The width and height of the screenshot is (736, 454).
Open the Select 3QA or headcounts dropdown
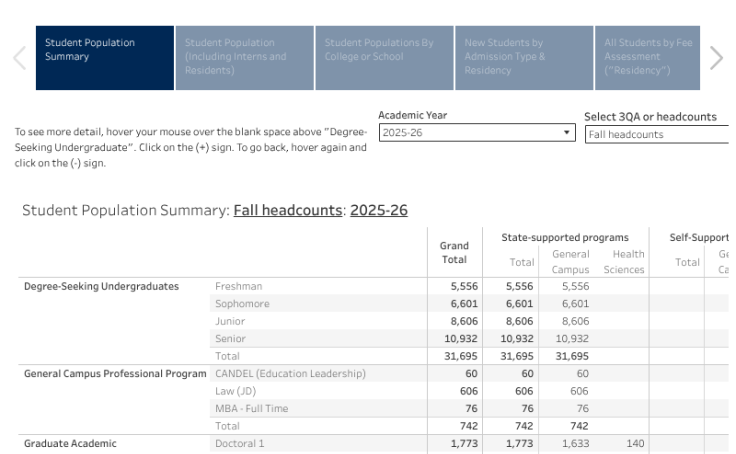tap(656, 134)
